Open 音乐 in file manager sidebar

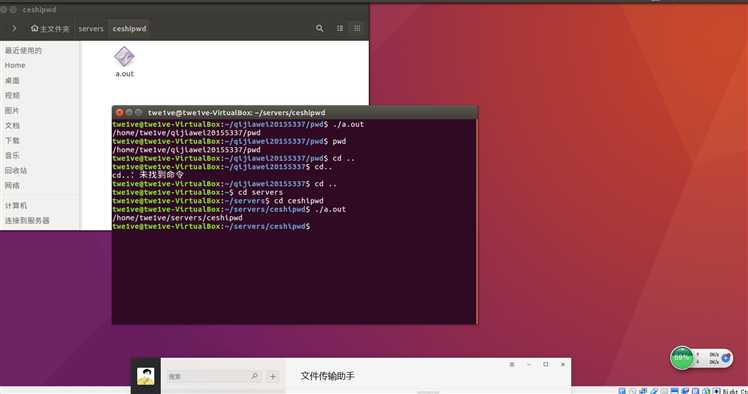click(x=12, y=156)
